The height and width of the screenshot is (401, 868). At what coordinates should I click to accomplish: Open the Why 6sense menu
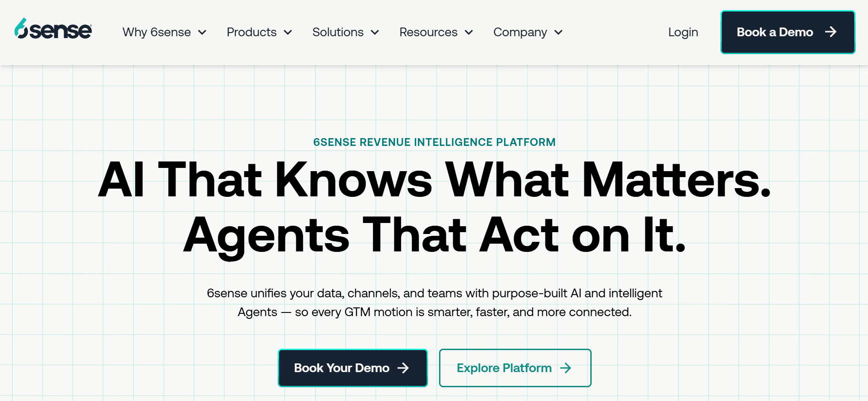(157, 32)
